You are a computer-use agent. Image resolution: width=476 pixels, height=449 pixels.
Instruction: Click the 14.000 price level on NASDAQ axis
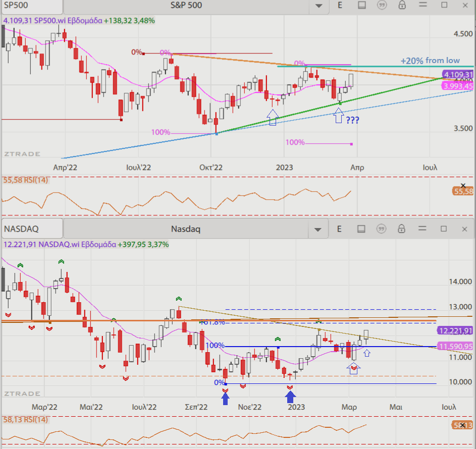tap(460, 282)
